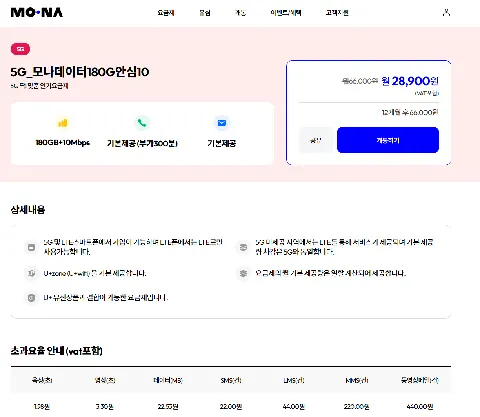This screenshot has height=417, width=480.
Task: Click the green phone call icon
Action: (142, 123)
